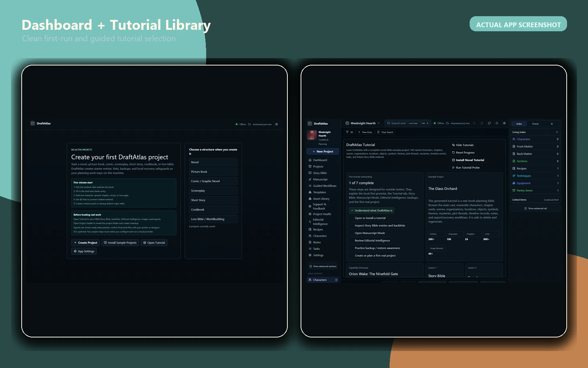Open Recipes in the left sidebar
Image resolution: width=588 pixels, height=368 pixels.
point(323,229)
